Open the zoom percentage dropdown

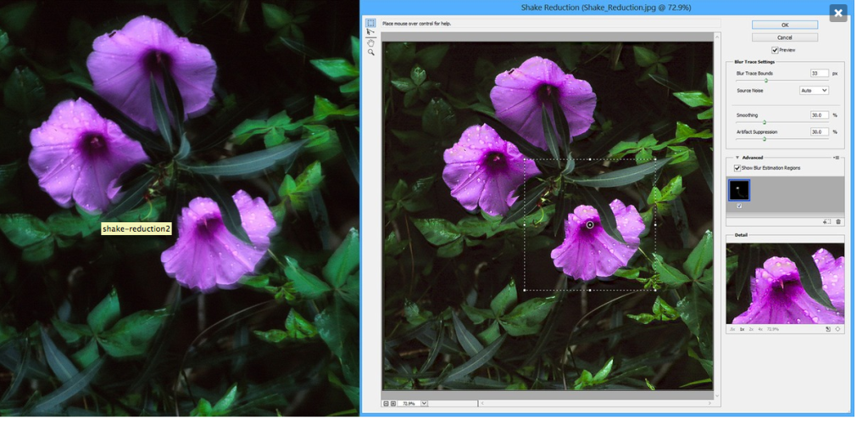pyautogui.click(x=424, y=403)
